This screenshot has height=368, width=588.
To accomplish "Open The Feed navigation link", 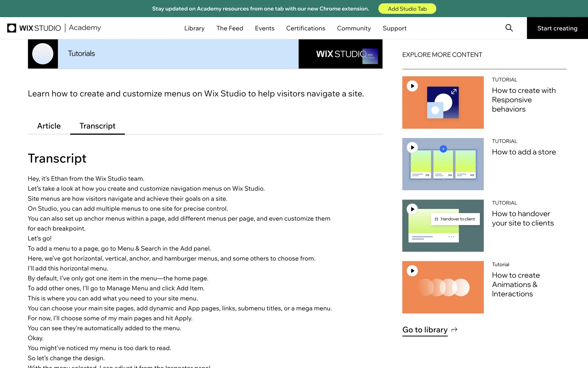I will [230, 28].
